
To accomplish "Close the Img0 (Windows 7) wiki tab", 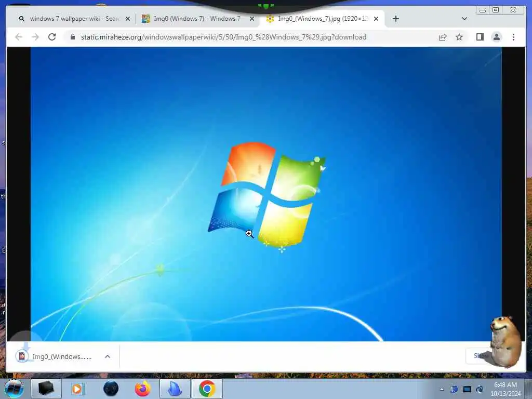I will click(x=252, y=19).
